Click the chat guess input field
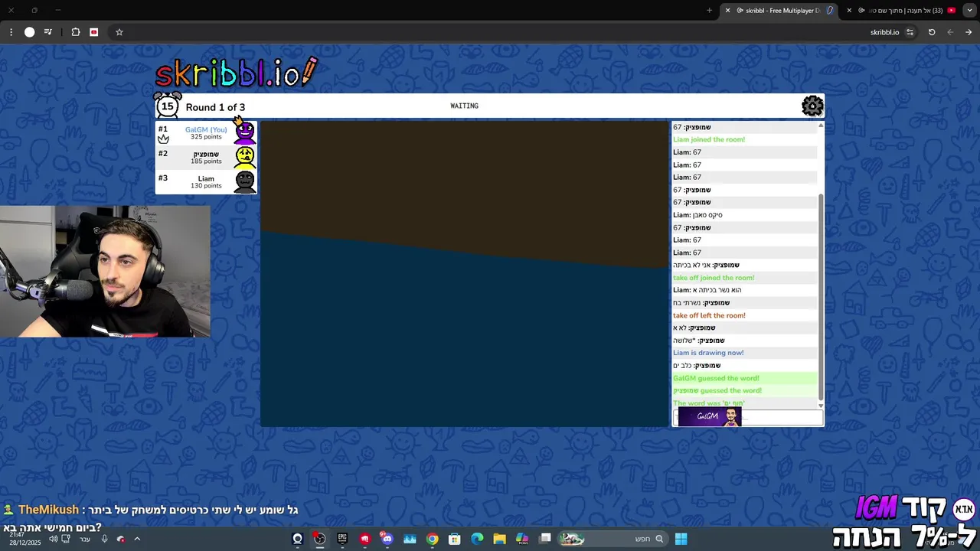 pos(748,418)
